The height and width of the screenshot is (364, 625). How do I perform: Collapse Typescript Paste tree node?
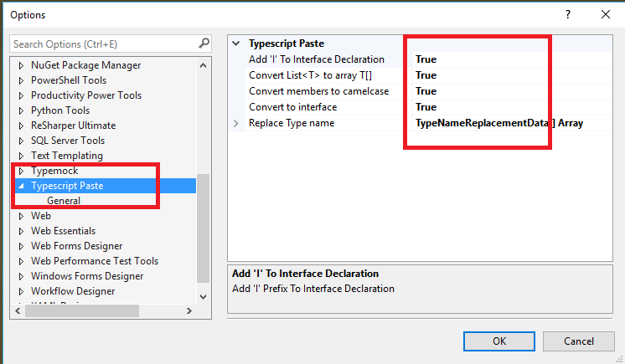21,186
